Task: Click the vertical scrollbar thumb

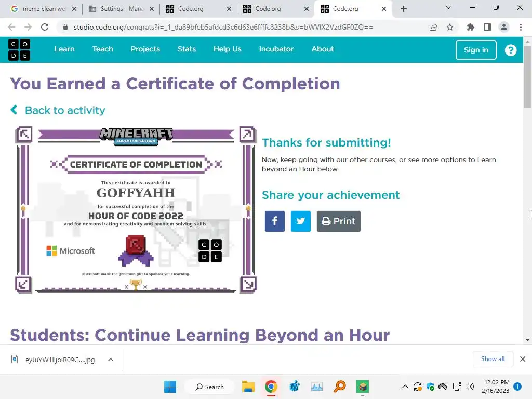Action: coord(527,77)
